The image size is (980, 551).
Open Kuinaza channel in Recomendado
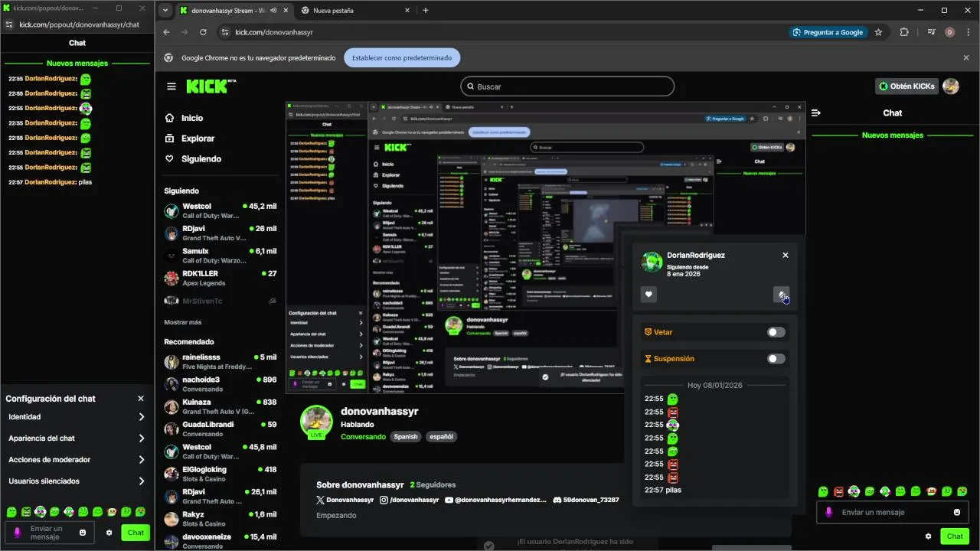pos(220,406)
